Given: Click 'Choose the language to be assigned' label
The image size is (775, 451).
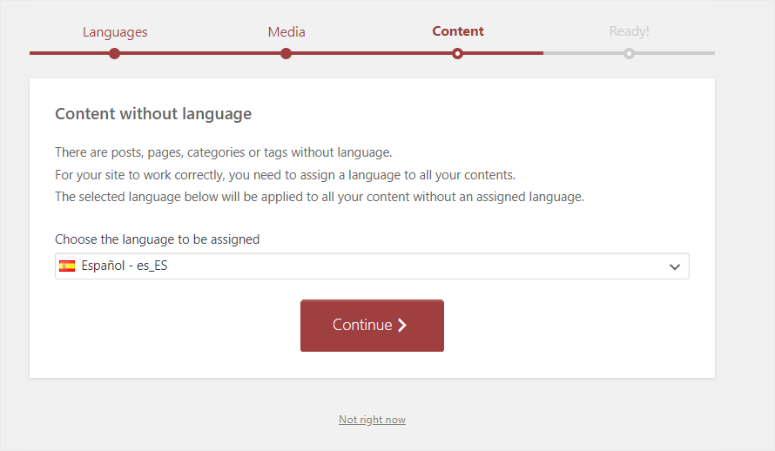Looking at the screenshot, I should [157, 239].
